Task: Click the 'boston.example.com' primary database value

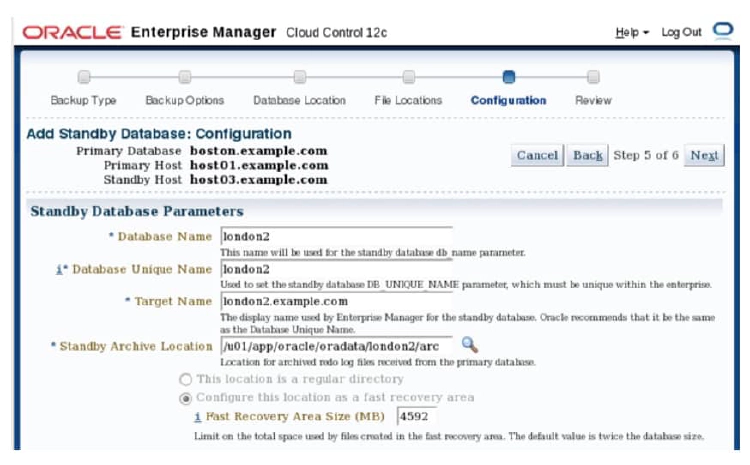Action: [259, 151]
